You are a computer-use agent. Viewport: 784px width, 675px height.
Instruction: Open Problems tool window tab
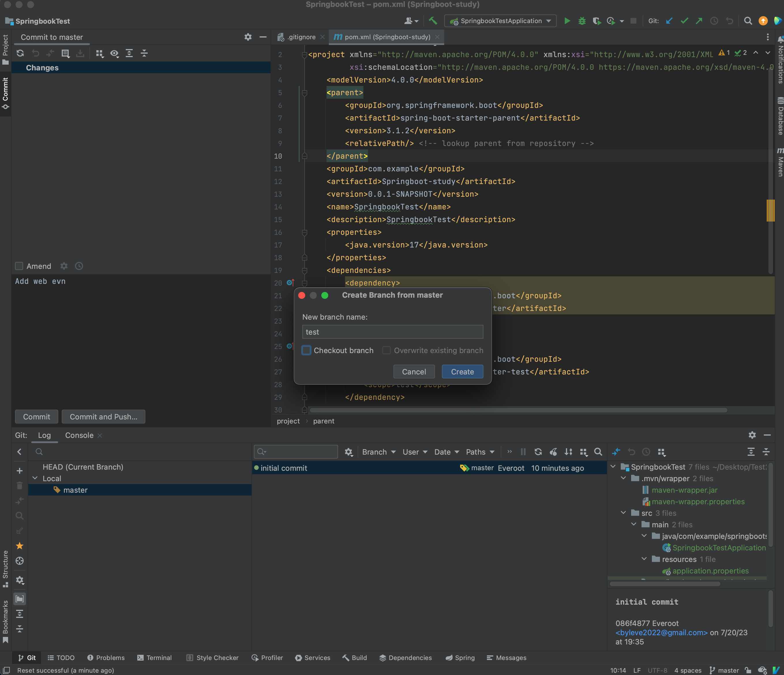(106, 658)
